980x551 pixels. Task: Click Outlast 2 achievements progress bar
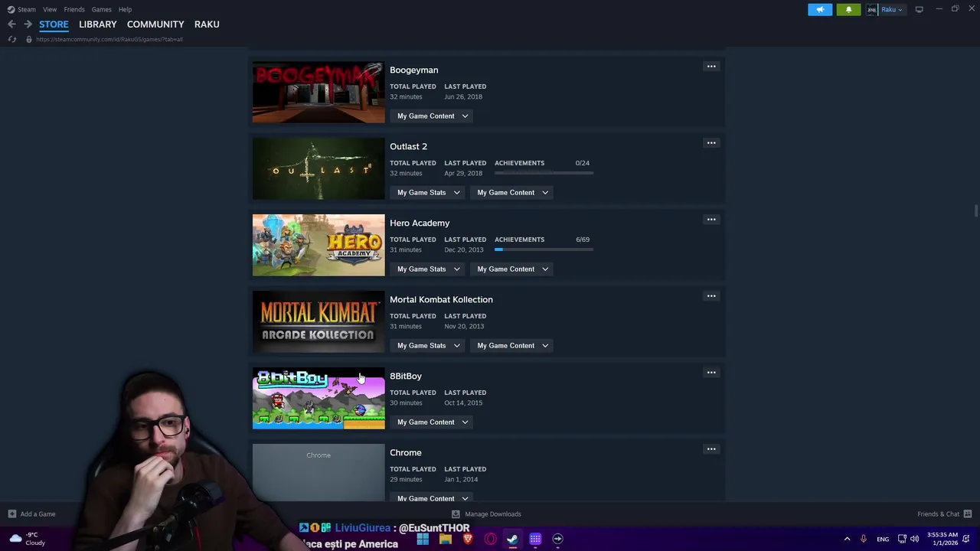click(x=544, y=173)
